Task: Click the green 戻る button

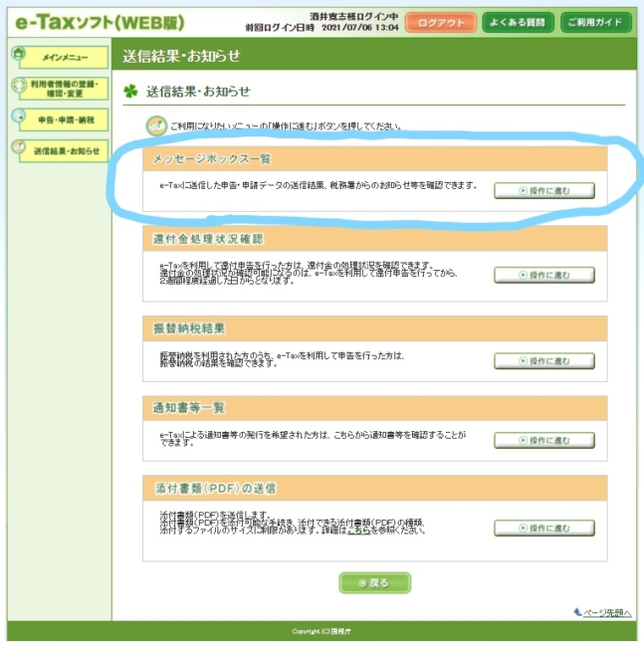Action: coord(374,582)
